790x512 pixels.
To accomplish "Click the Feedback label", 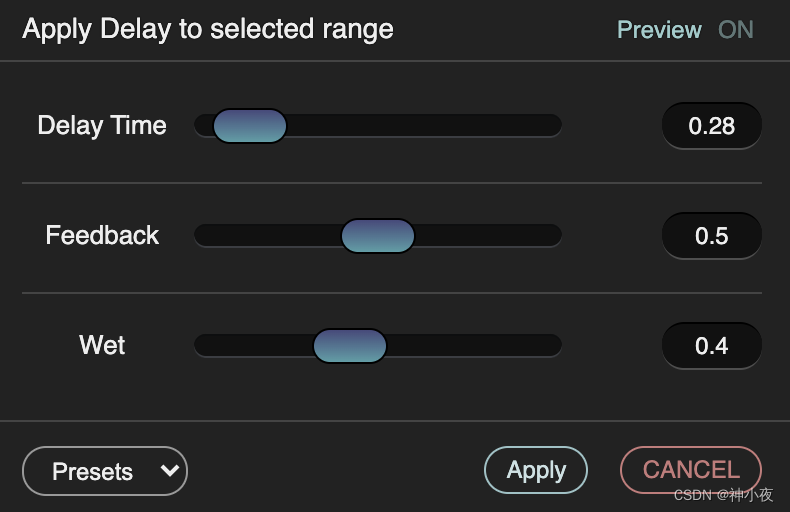I will [102, 236].
